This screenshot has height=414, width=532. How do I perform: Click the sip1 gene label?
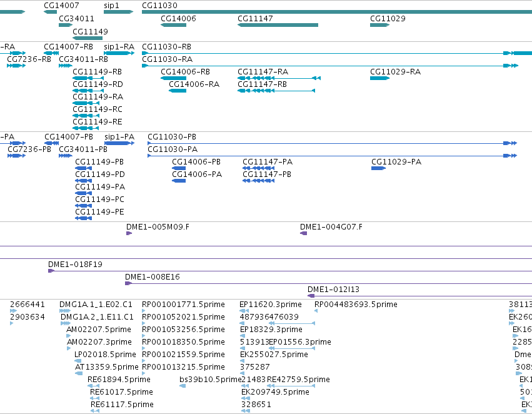tap(111, 6)
